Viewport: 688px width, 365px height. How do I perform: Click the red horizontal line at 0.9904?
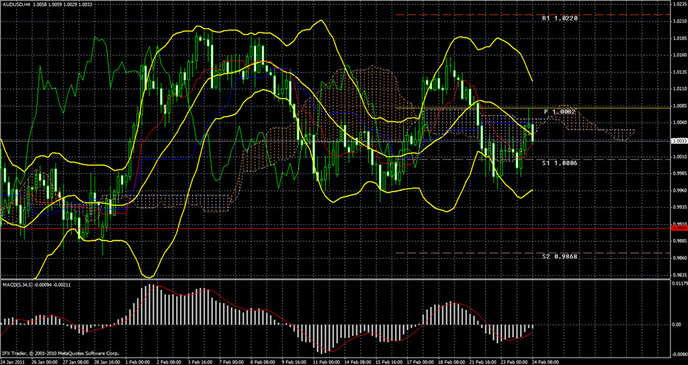tap(336, 229)
